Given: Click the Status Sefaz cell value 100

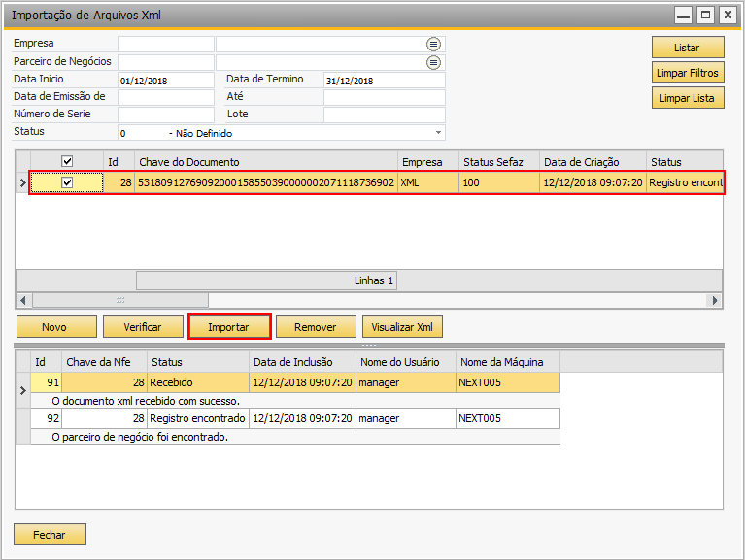Looking at the screenshot, I should click(499, 182).
